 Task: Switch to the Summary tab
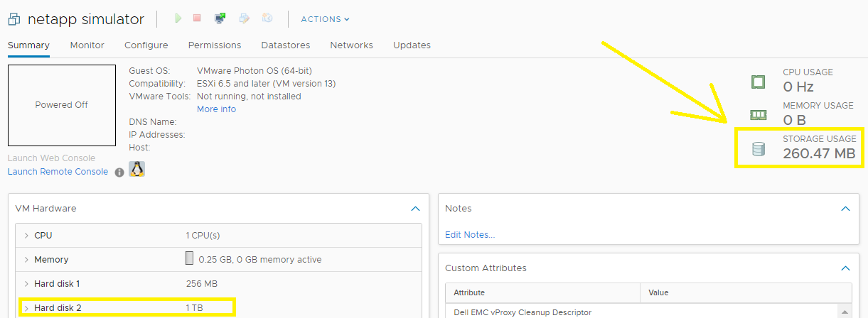click(28, 45)
